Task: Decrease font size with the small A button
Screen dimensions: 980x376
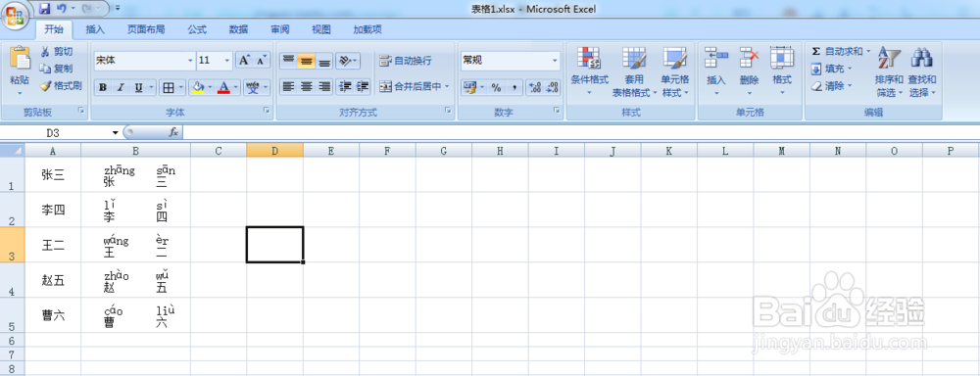Action: (263, 60)
